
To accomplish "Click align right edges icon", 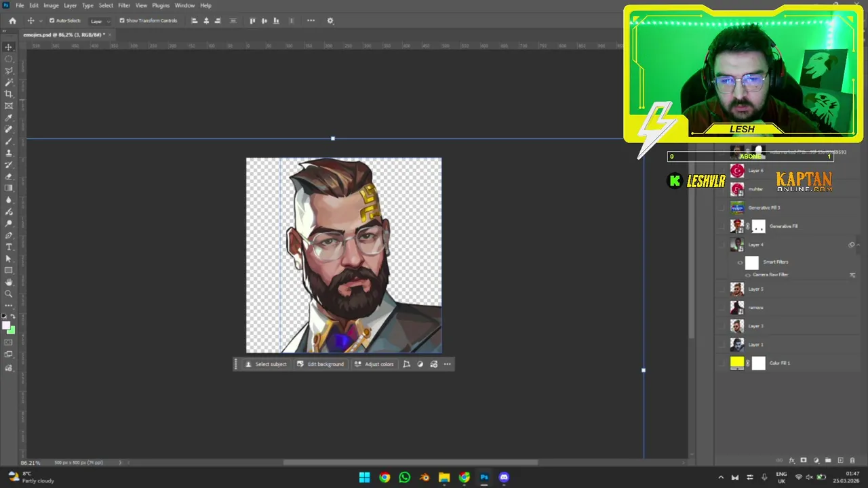I will click(x=218, y=20).
